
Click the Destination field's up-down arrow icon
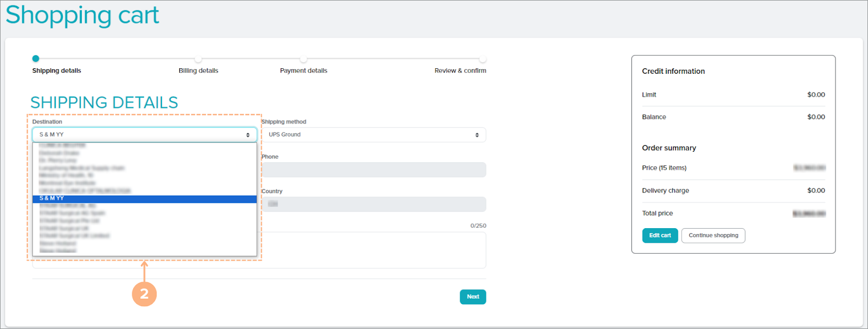[248, 135]
